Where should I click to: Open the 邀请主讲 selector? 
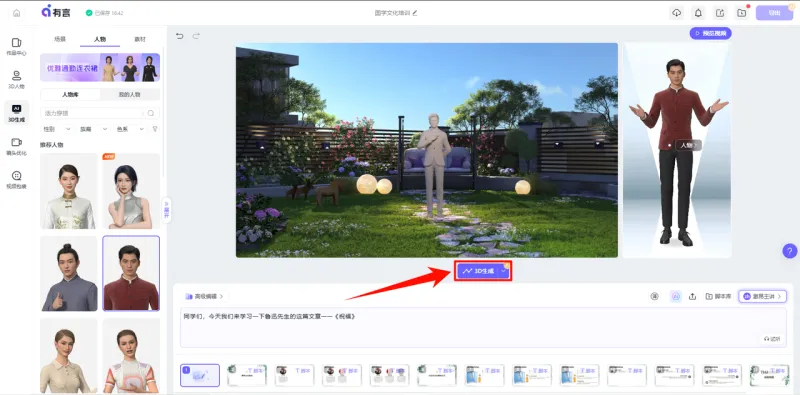tap(762, 296)
